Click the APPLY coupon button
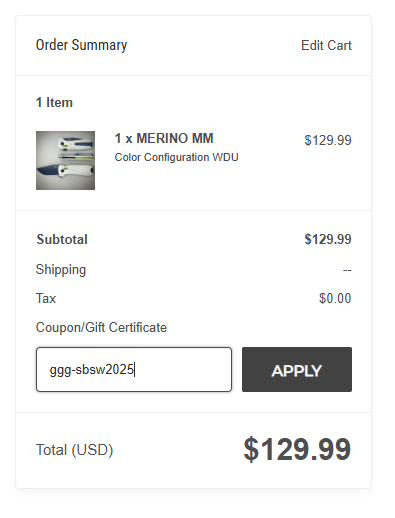This screenshot has height=518, width=395. (x=297, y=369)
